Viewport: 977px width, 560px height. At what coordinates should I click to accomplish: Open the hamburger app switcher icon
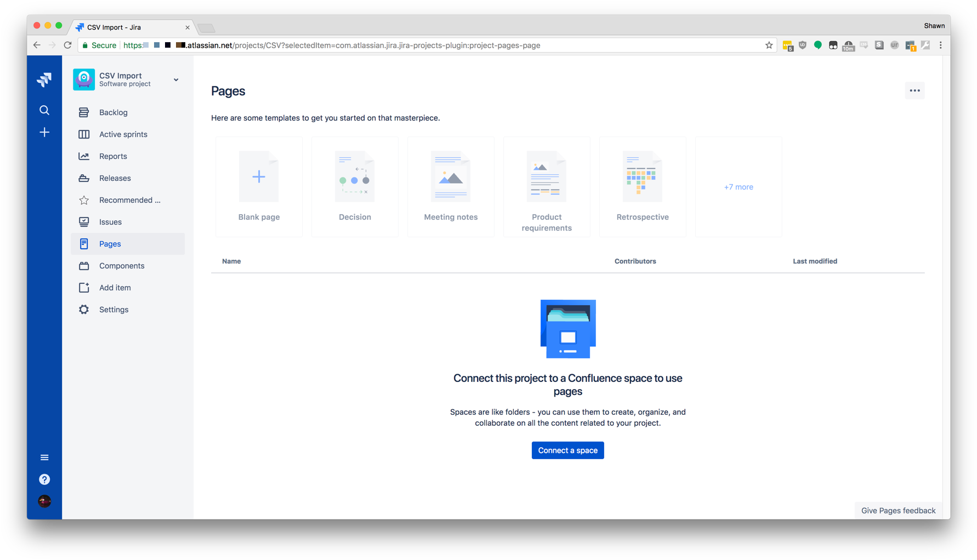point(44,458)
